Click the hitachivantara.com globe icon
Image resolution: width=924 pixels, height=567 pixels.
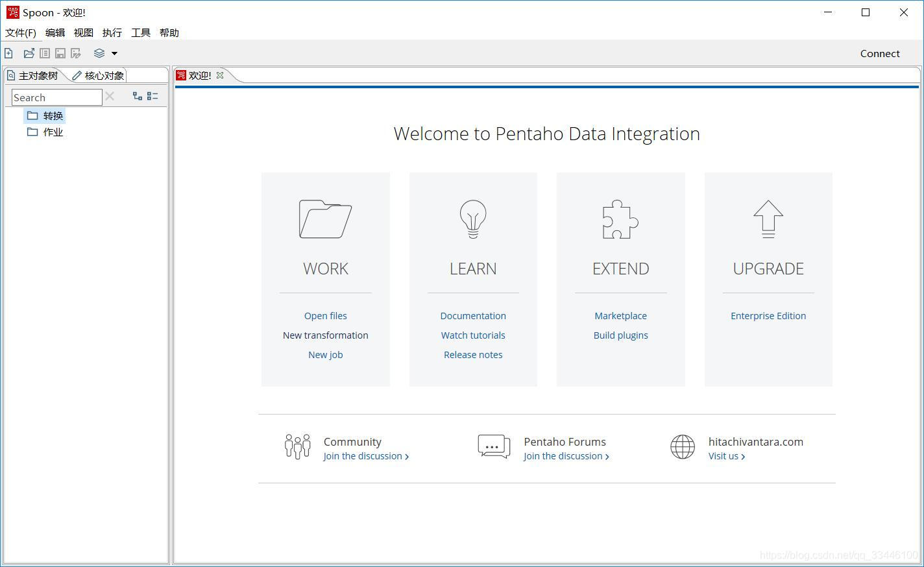pyautogui.click(x=683, y=446)
